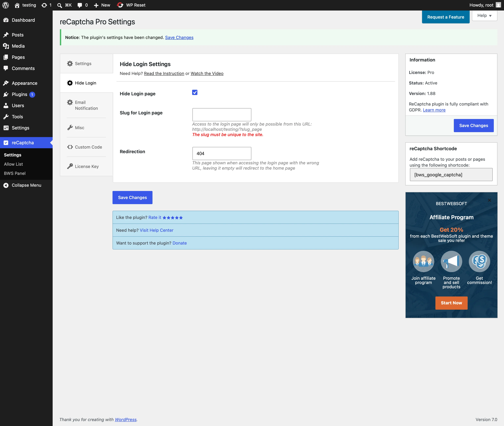
Task: Click the Pages icon in sidebar
Action: (6, 57)
